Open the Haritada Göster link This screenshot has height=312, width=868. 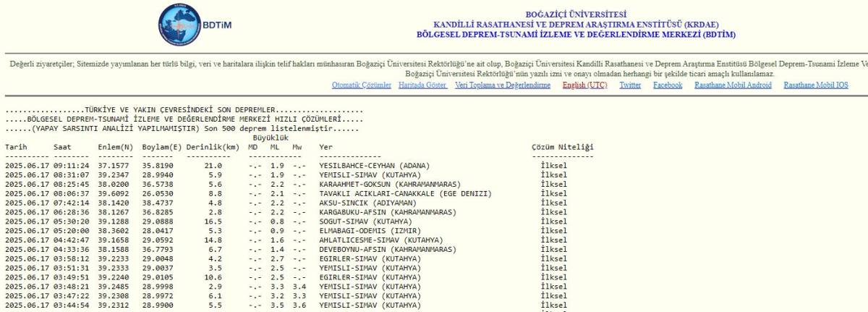(x=422, y=85)
